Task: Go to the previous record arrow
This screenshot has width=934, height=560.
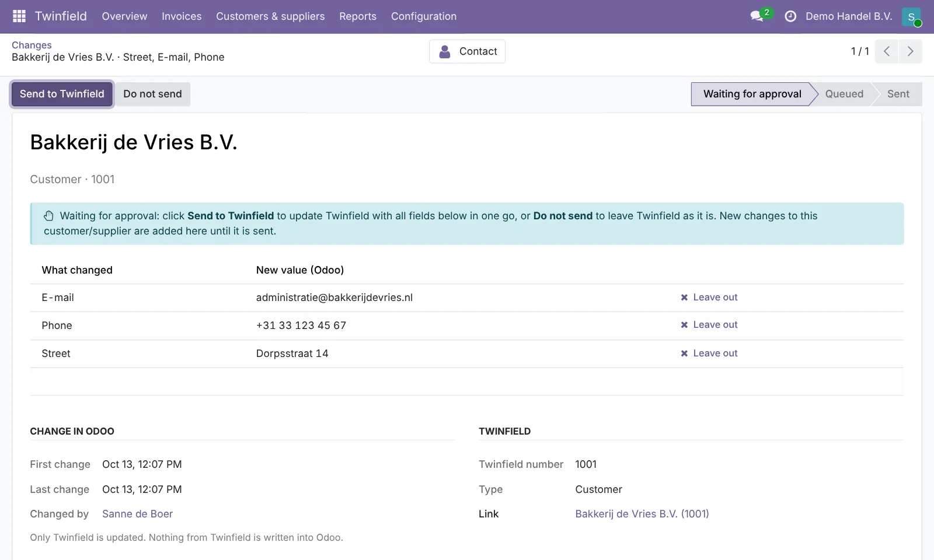Action: 886,51
